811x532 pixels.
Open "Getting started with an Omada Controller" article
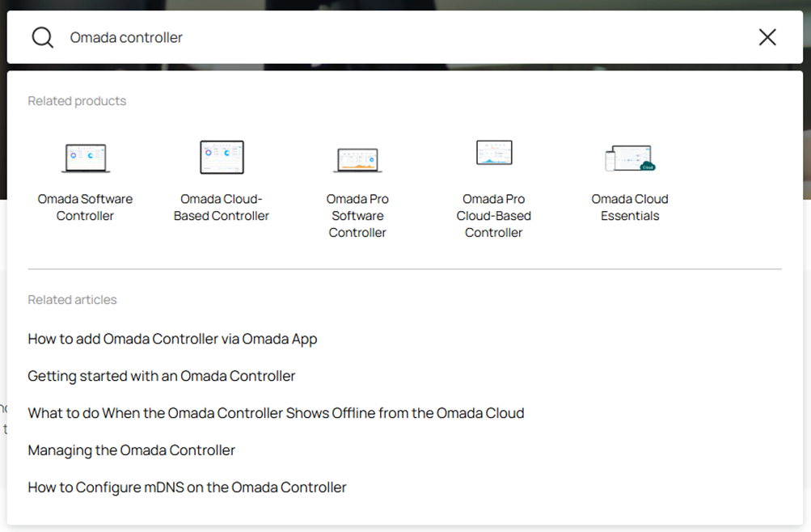tap(162, 376)
